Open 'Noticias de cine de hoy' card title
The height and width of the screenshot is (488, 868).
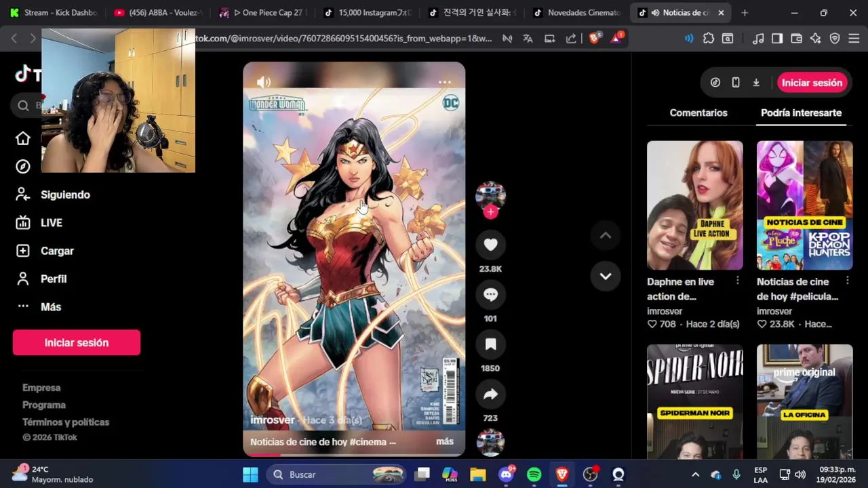[797, 289]
